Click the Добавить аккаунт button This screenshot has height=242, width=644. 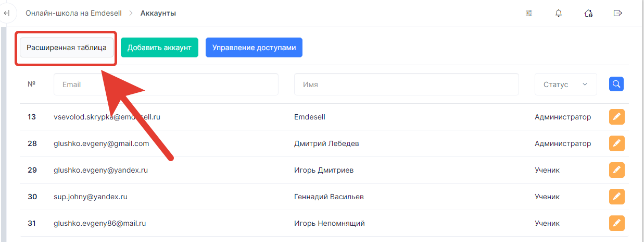click(159, 47)
